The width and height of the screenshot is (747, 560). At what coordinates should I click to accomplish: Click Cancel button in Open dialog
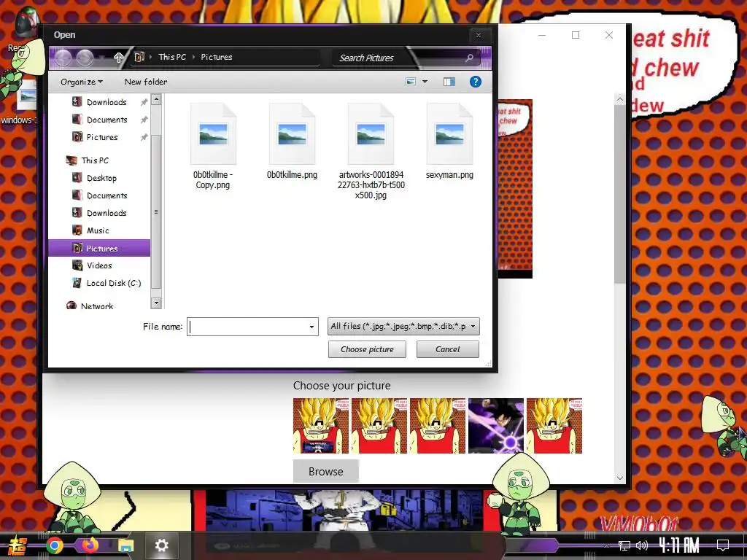[x=448, y=349]
